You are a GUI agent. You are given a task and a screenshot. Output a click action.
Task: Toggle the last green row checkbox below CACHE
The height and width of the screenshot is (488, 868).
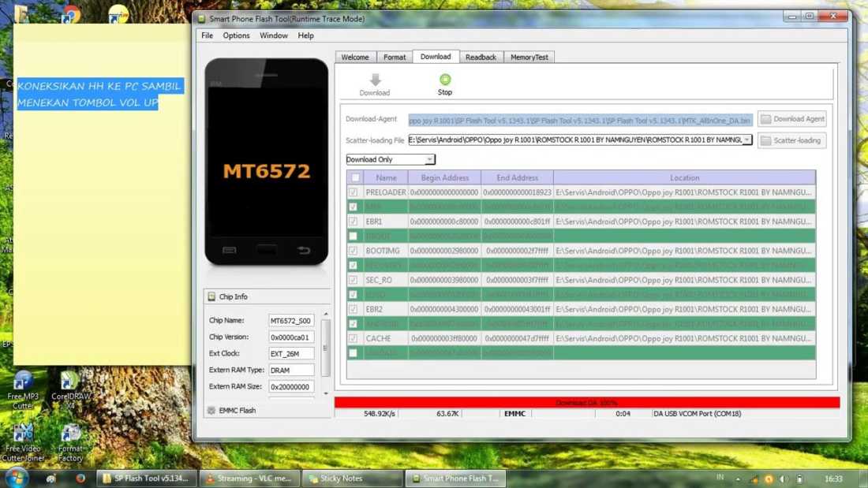tap(354, 352)
